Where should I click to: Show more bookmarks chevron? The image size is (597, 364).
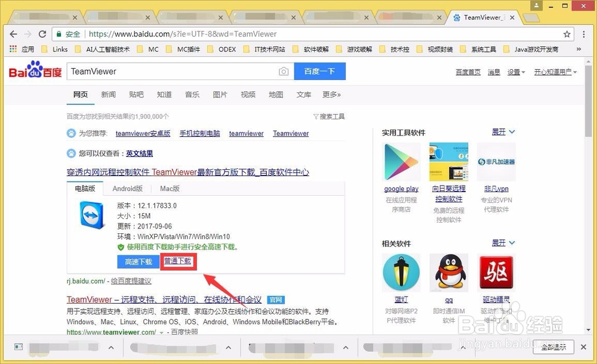pyautogui.click(x=578, y=49)
